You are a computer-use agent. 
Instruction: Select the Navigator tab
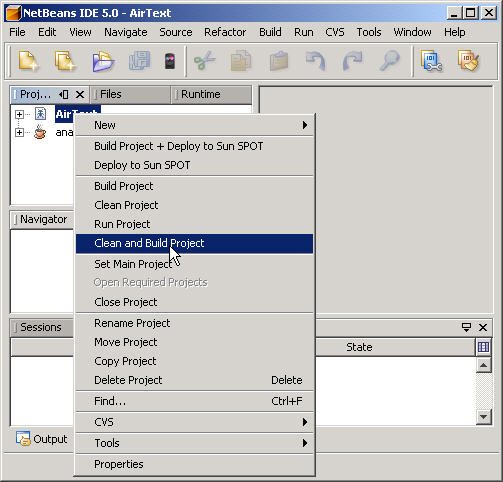click(43, 219)
